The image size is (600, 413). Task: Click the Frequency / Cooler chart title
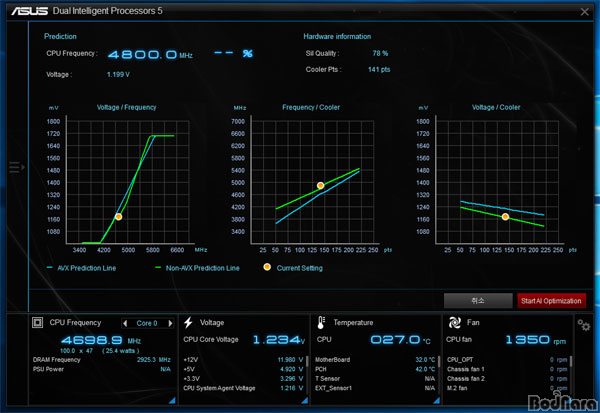click(311, 107)
